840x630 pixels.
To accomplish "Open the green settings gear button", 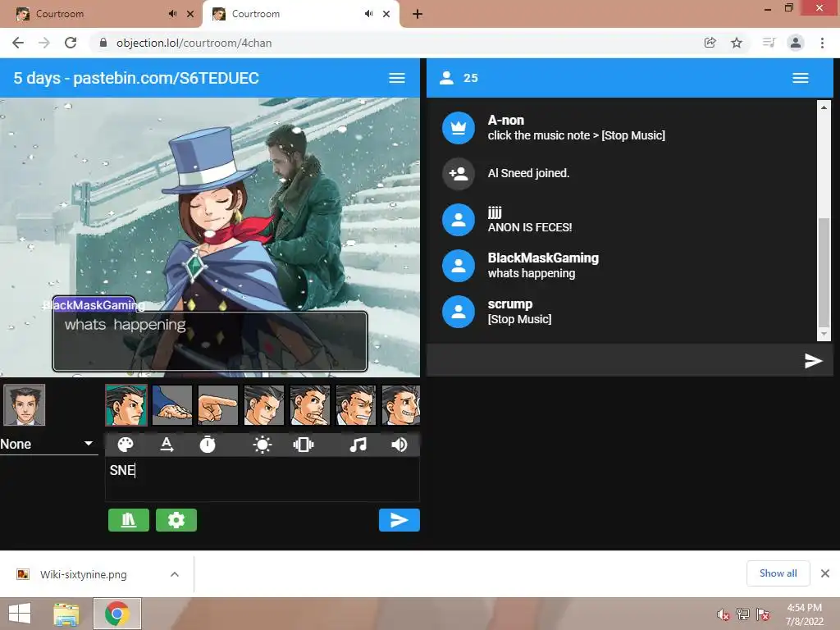I will click(176, 520).
